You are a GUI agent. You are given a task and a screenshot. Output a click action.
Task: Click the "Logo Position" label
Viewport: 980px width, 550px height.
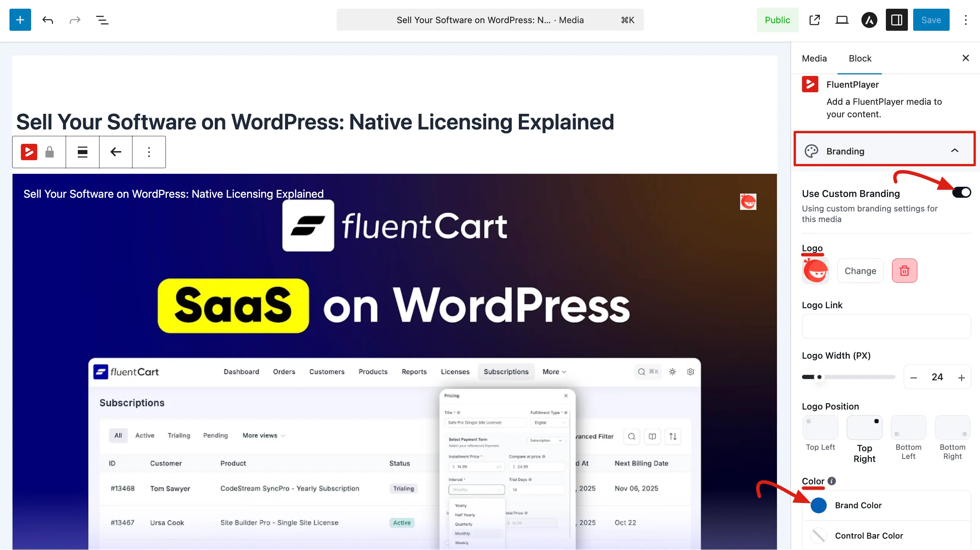[x=830, y=407]
